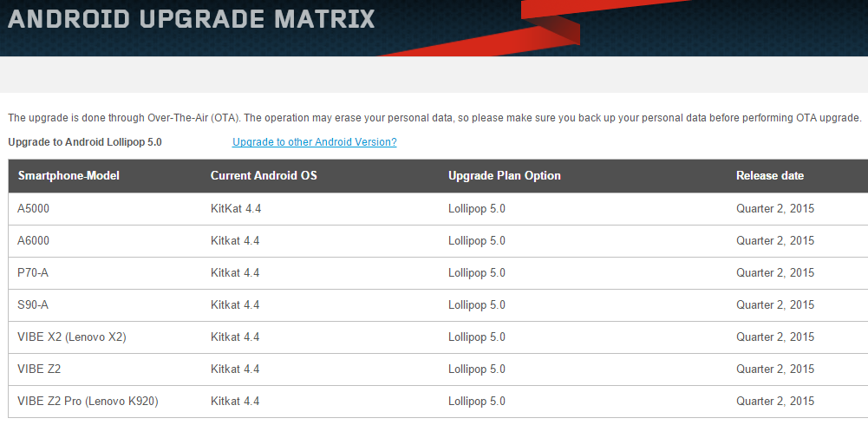Viewport: 868px width, 425px height.
Task: Click 'Kitkat 4.4' in the A6000 row
Action: [x=235, y=241]
